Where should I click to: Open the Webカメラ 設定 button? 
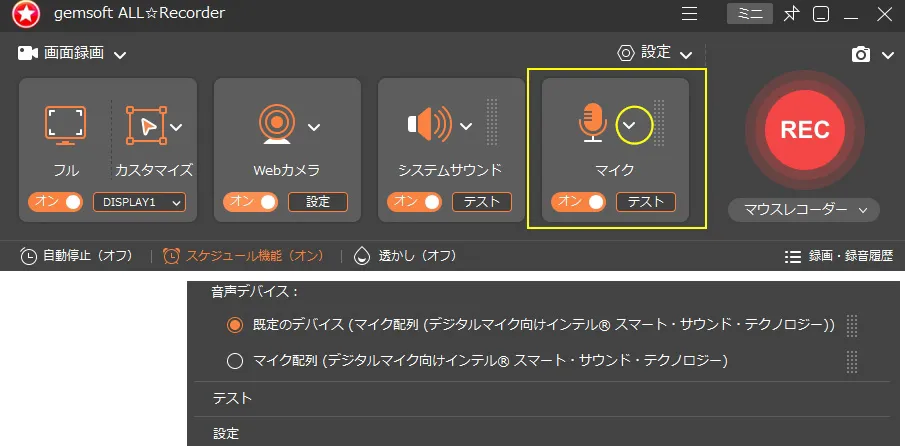click(318, 202)
